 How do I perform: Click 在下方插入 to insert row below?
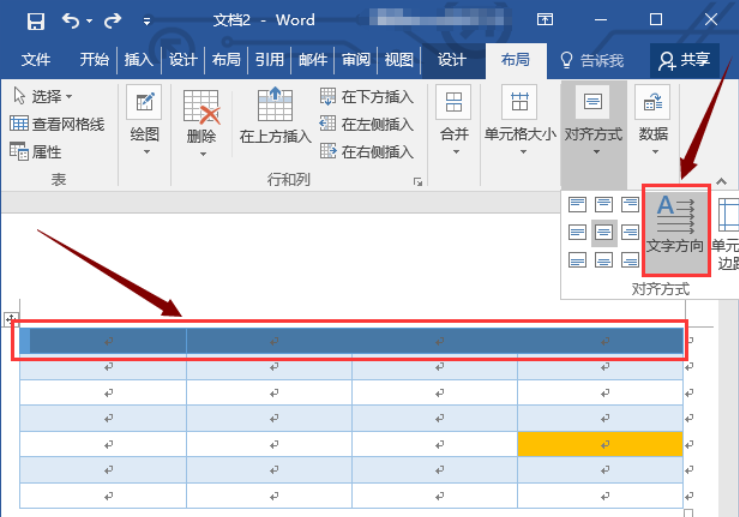pyautogui.click(x=367, y=97)
